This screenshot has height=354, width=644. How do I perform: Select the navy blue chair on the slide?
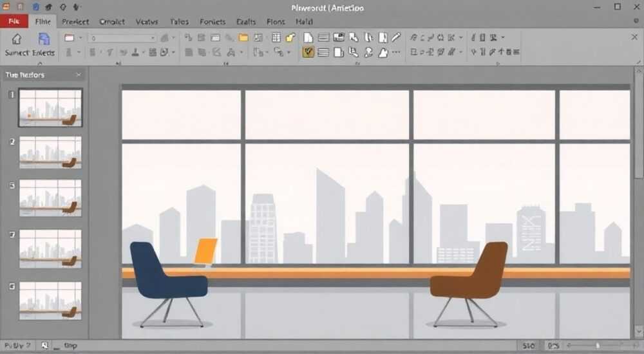click(168, 284)
